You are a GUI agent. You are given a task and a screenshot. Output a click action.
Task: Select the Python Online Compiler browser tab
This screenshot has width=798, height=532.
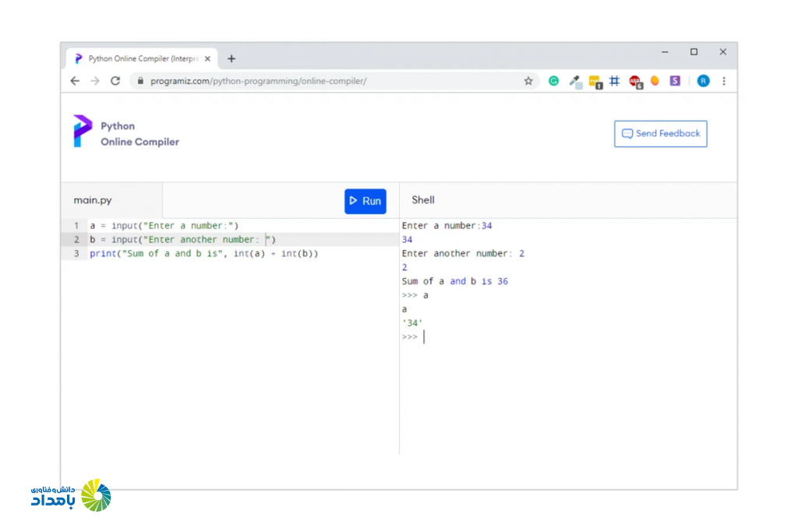(x=143, y=59)
